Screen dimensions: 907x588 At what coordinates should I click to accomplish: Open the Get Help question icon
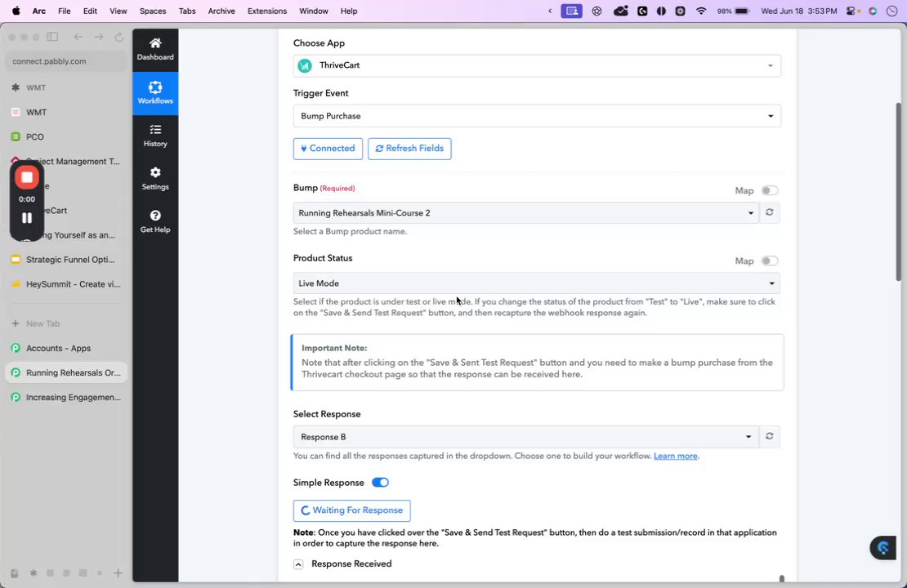click(x=155, y=216)
